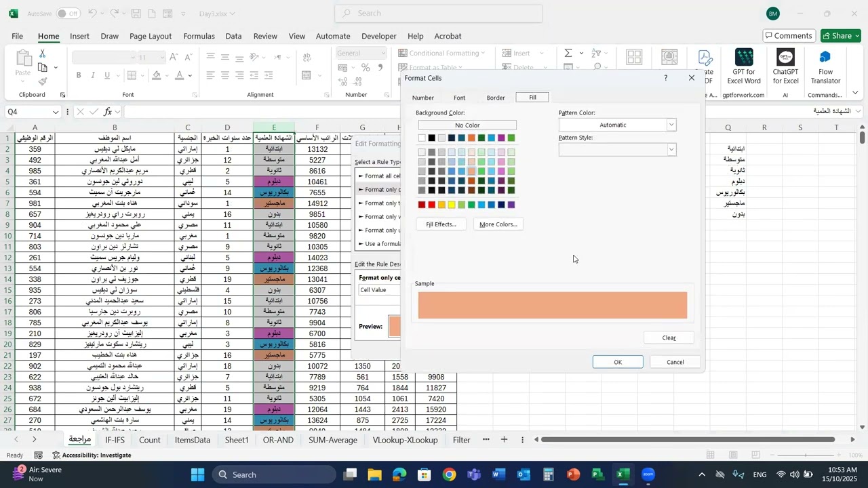868x488 pixels.
Task: Expand the formula bar chevron
Action: pyautogui.click(x=859, y=112)
